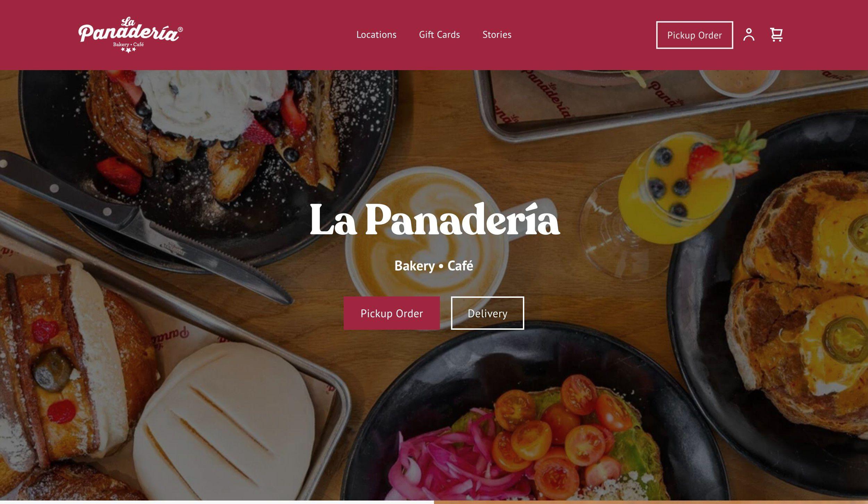Click the Pickup Order button in header

pyautogui.click(x=695, y=35)
